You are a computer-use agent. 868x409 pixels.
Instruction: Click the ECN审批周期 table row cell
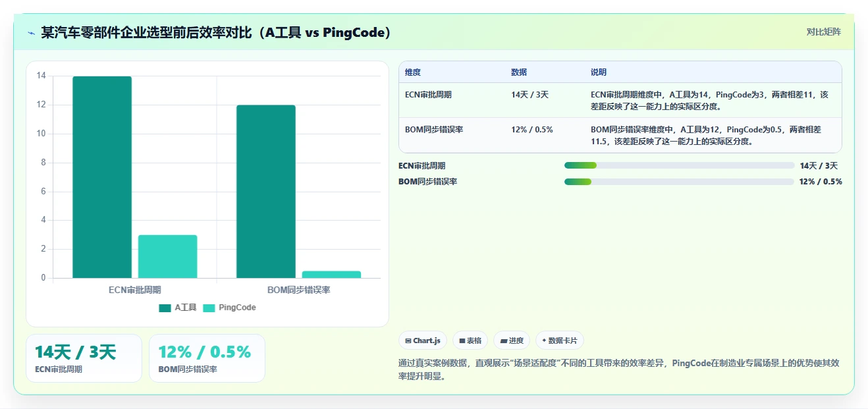428,95
